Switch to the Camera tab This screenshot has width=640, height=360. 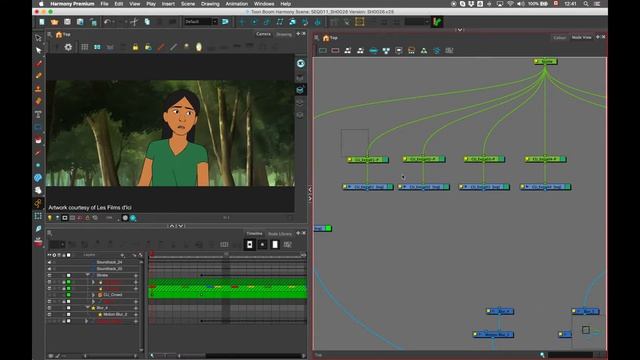[x=263, y=34]
